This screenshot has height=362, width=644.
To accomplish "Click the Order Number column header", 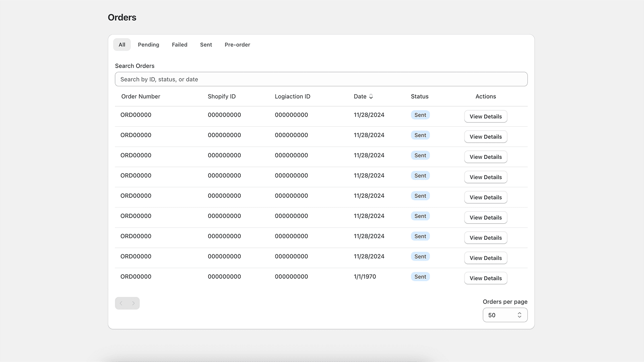I will coord(140,97).
